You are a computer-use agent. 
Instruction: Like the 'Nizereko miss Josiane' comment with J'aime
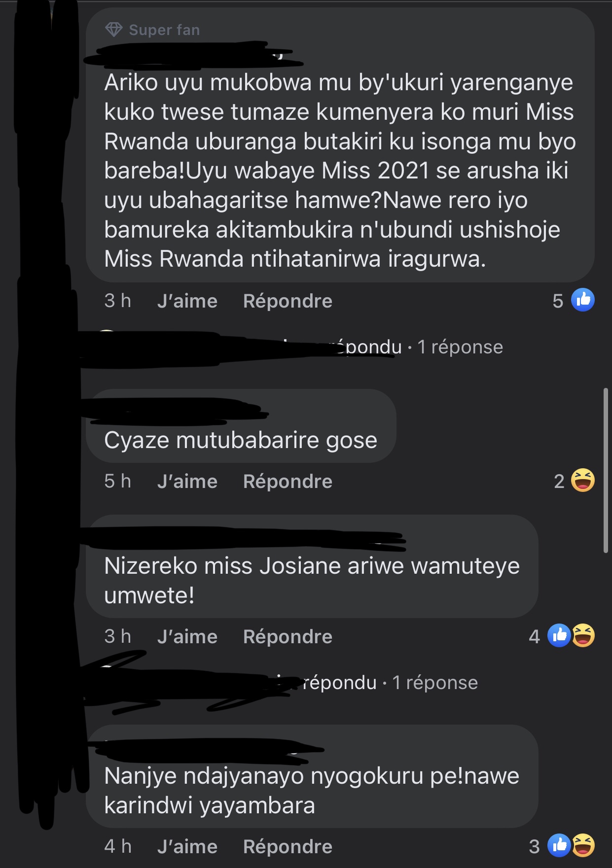[x=187, y=636]
